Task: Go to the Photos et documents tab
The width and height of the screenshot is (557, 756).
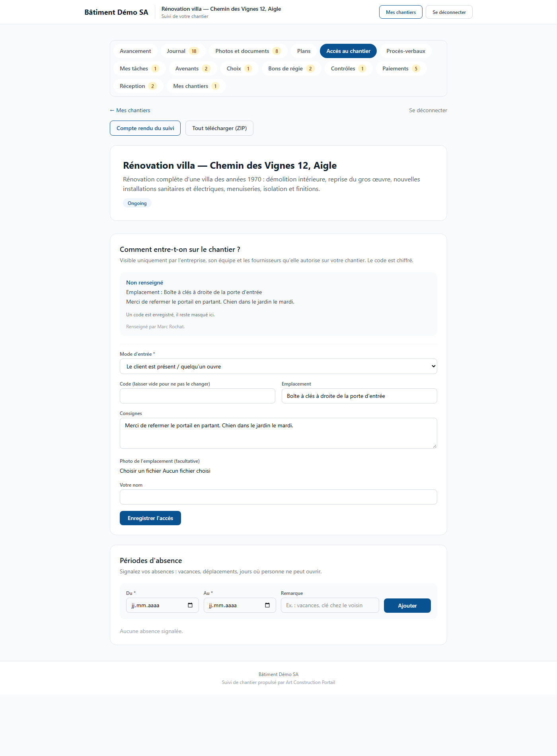Action: (x=248, y=51)
